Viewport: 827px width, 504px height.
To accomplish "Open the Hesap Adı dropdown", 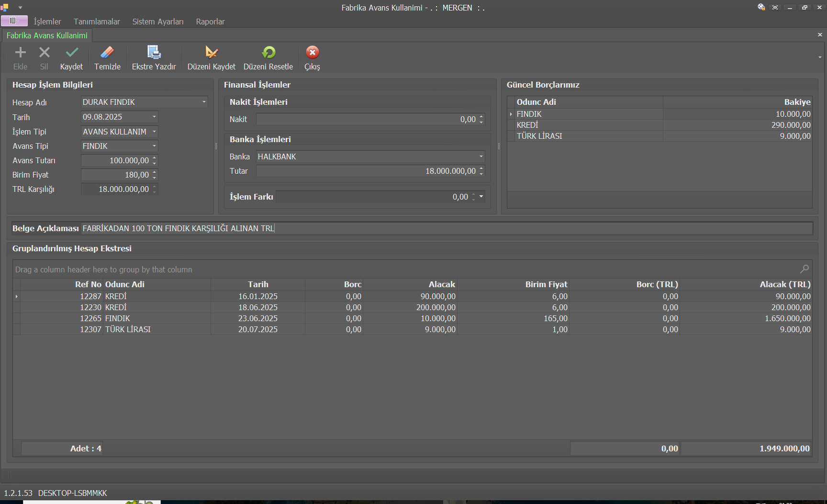I will pos(204,102).
